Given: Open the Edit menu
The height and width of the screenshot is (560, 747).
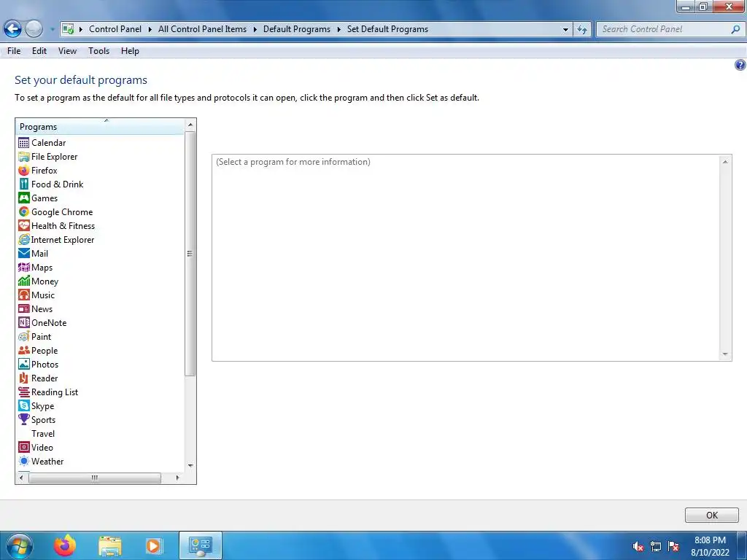Looking at the screenshot, I should (39, 51).
